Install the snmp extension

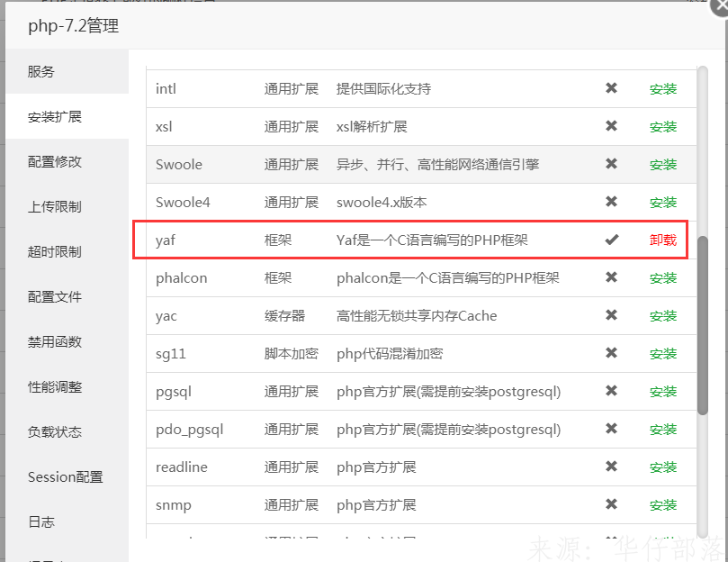pyautogui.click(x=662, y=505)
